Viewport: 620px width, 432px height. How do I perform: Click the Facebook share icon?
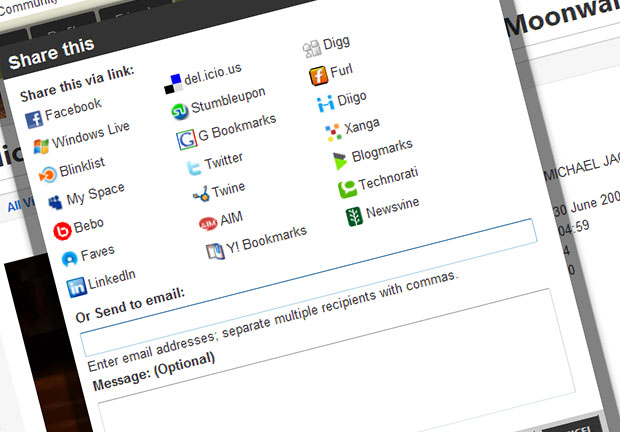[x=34, y=120]
